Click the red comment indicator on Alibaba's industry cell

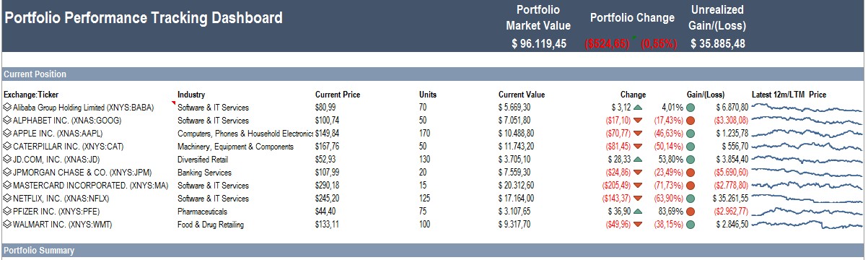[174, 103]
